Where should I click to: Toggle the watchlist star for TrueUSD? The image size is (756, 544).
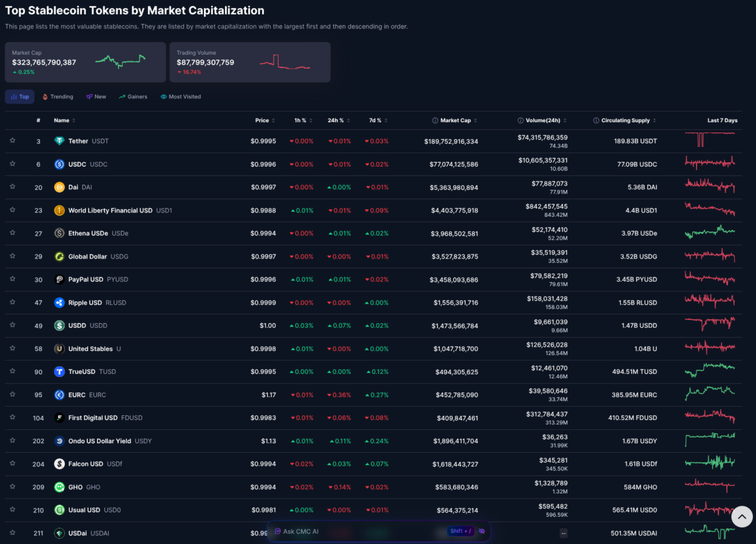(12, 372)
